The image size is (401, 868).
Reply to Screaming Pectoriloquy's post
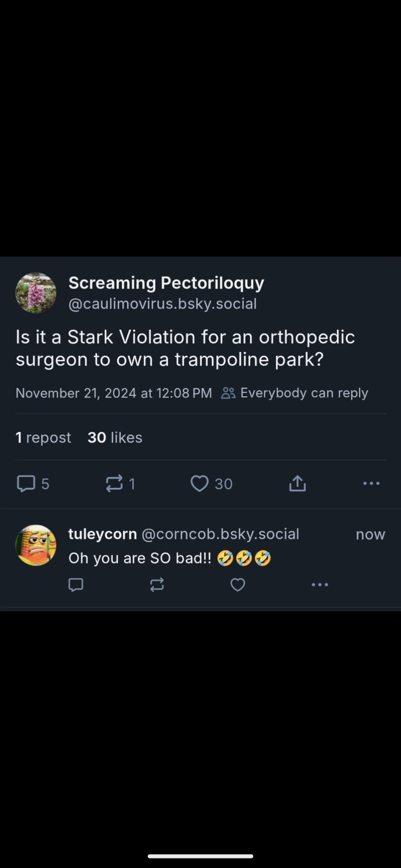26,483
